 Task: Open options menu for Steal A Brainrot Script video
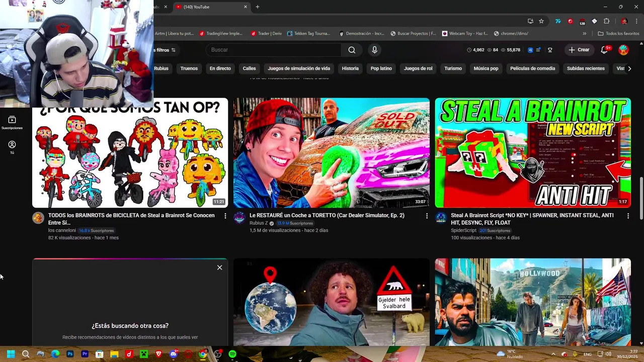point(628,216)
